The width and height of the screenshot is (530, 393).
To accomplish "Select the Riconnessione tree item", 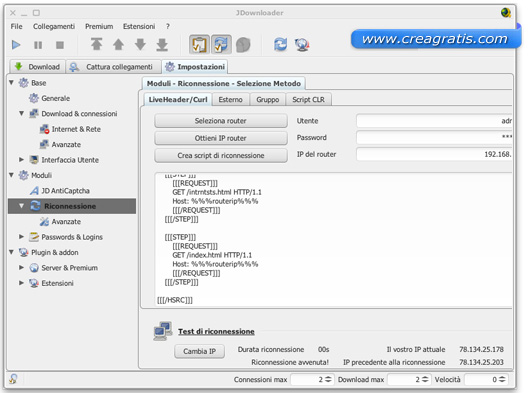I will (x=72, y=206).
